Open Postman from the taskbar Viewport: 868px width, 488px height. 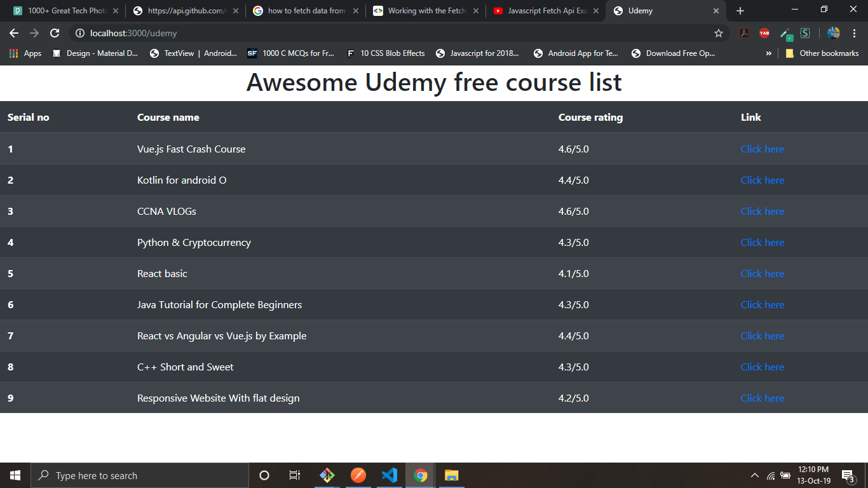coord(358,475)
